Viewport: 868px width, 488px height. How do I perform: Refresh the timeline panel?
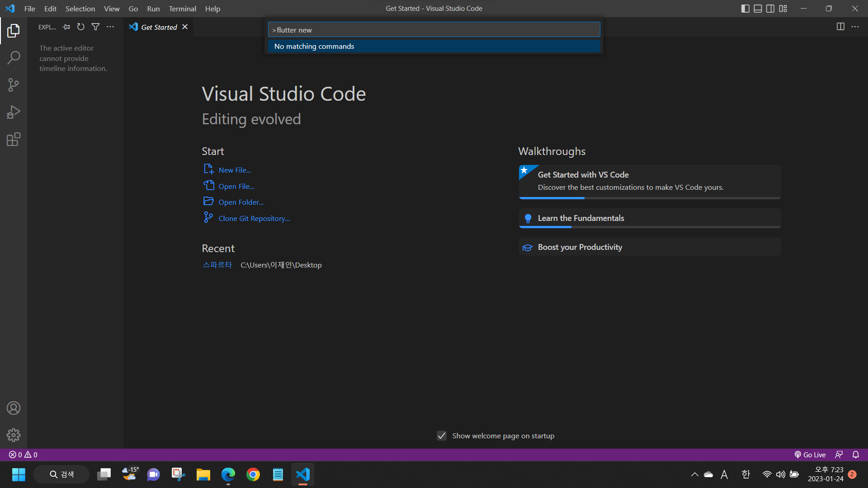(x=81, y=27)
